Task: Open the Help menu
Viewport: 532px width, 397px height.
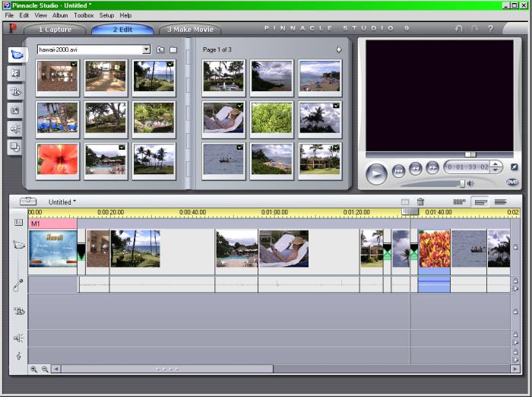Action: [x=125, y=15]
